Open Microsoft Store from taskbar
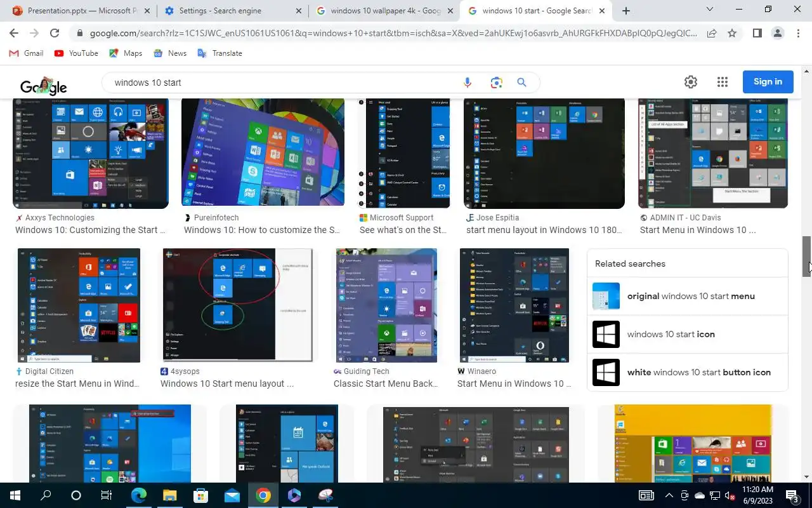 (x=200, y=495)
